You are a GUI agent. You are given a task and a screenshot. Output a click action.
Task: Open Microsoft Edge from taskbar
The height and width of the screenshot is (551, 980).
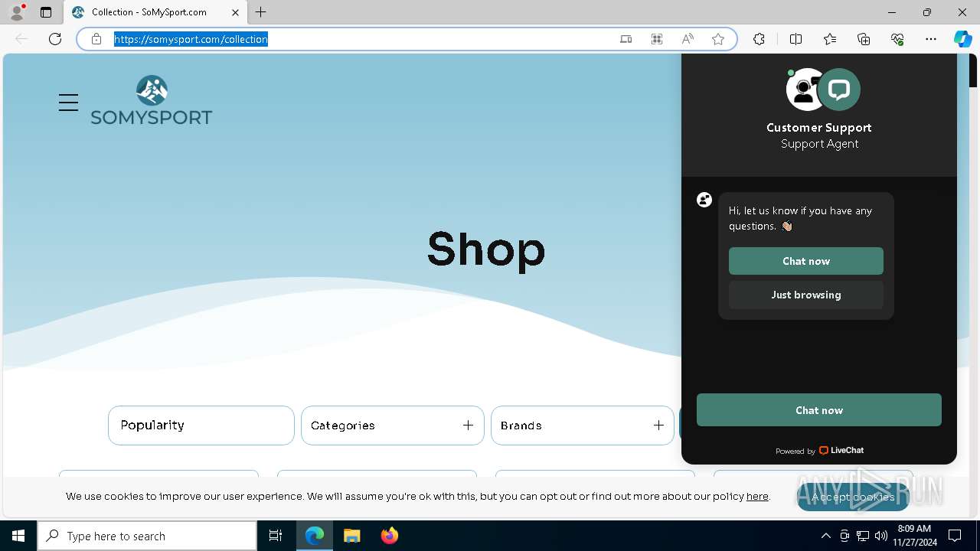click(x=315, y=536)
